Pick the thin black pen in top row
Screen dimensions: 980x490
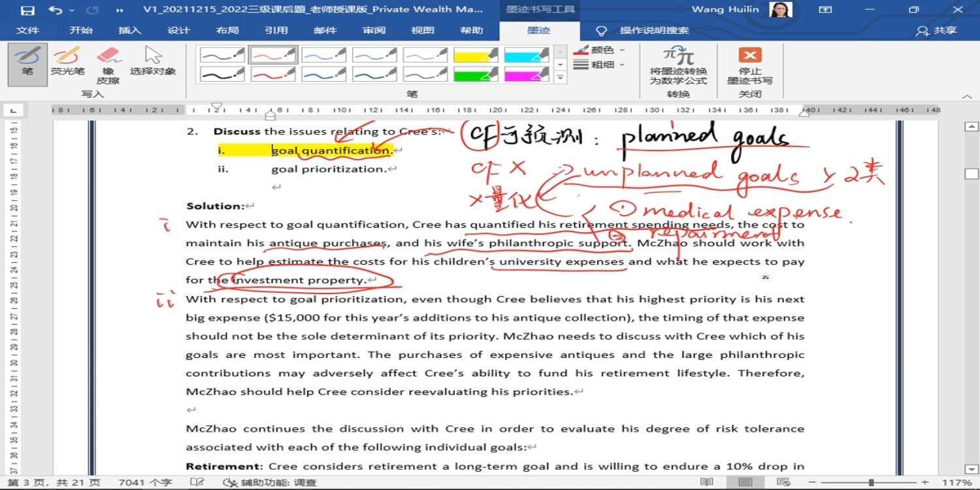(x=222, y=55)
